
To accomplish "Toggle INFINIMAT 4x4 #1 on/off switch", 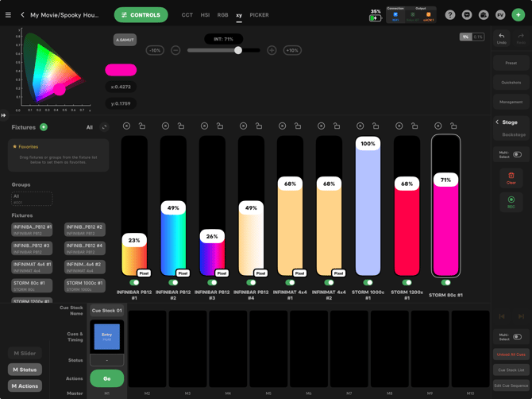I will [290, 282].
